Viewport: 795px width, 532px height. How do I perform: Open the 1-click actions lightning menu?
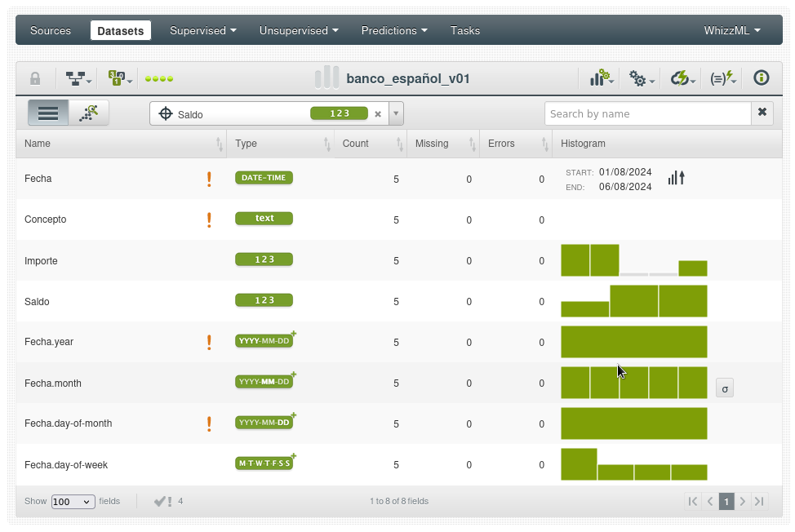(x=682, y=78)
